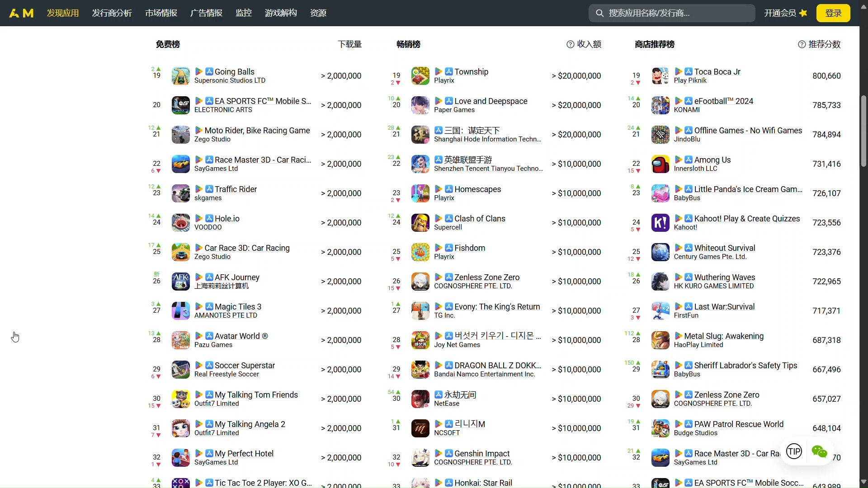Click the scrollbar up arrow
Image resolution: width=868 pixels, height=488 pixels.
tap(863, 6)
